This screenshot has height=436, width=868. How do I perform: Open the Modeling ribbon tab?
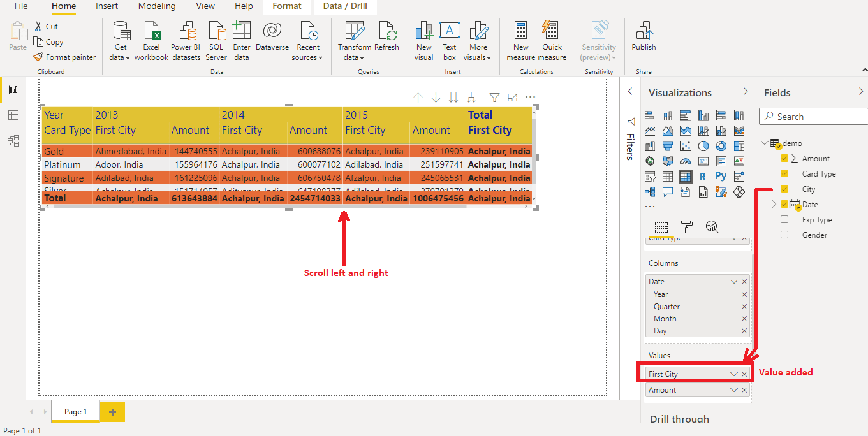[157, 6]
